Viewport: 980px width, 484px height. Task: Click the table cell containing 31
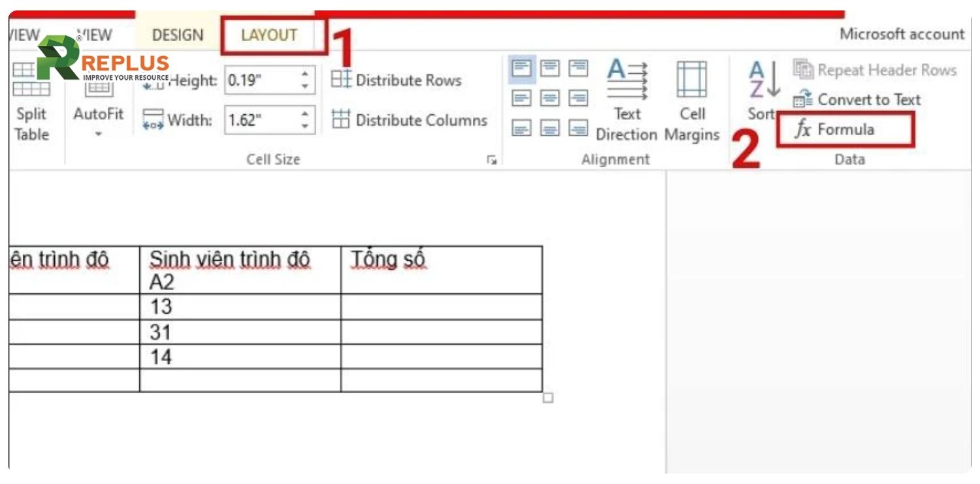click(x=240, y=332)
